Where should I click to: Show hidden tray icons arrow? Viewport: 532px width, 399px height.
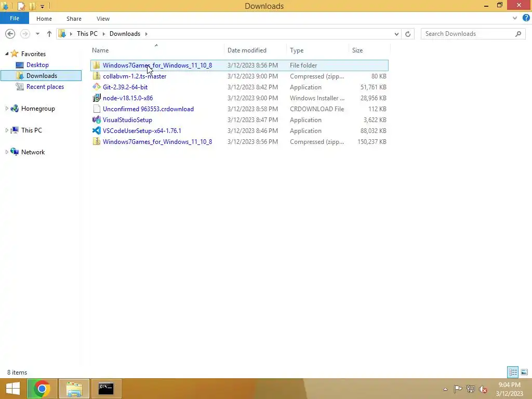coord(445,389)
